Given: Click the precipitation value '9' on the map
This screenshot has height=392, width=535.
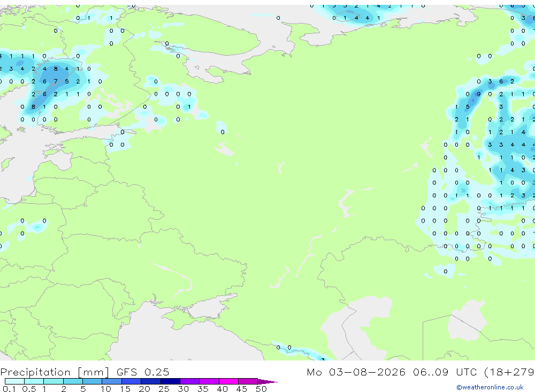Looking at the screenshot, I should (479, 94).
